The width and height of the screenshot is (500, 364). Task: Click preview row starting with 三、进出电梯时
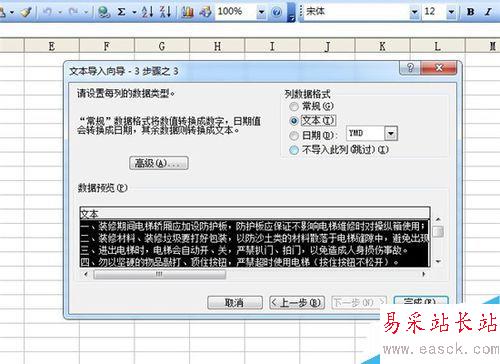(255, 250)
